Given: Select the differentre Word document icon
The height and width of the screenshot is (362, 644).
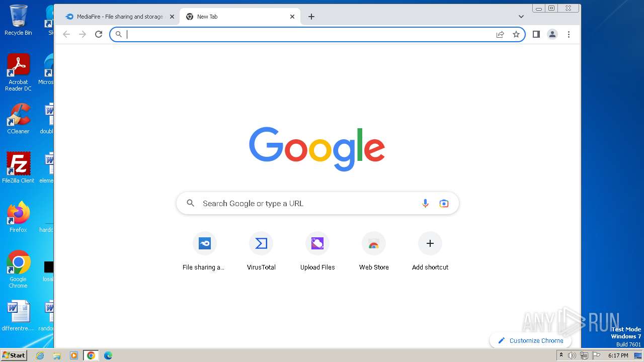Looking at the screenshot, I should point(18,316).
